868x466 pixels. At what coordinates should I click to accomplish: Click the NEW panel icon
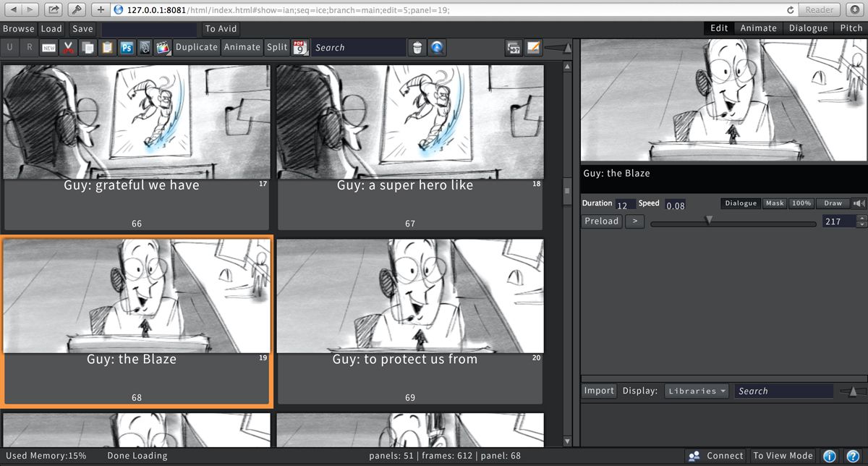[49, 48]
